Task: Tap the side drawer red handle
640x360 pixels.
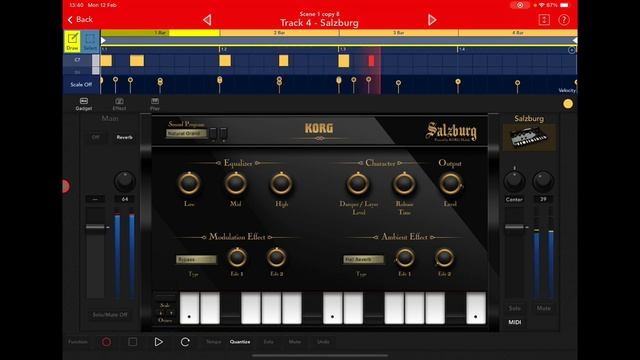Action: pyautogui.click(x=65, y=186)
